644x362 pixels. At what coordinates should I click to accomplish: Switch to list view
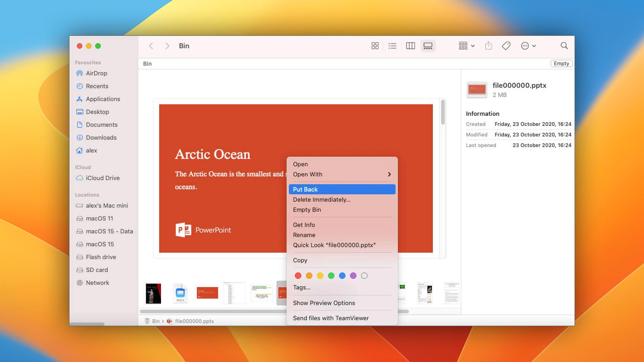click(392, 46)
